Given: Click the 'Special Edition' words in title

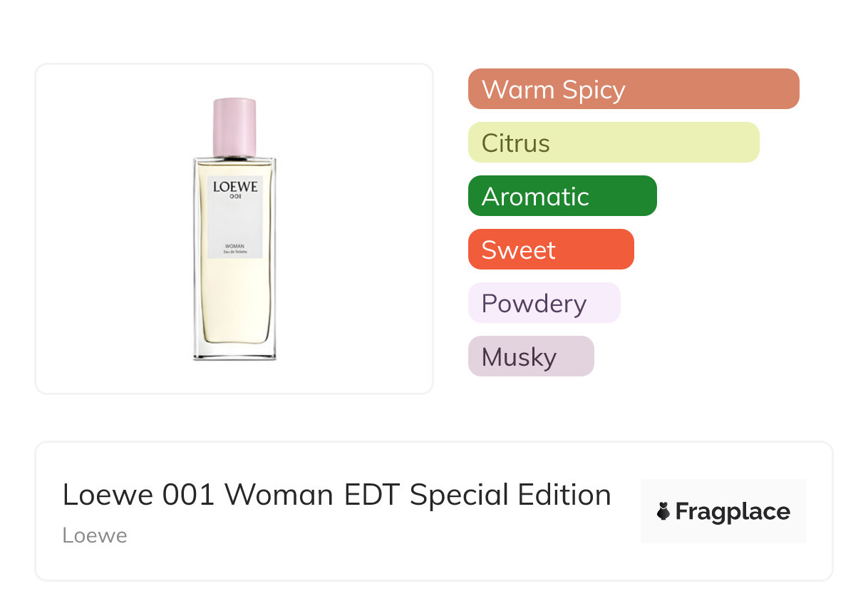Looking at the screenshot, I should pyautogui.click(x=510, y=495).
